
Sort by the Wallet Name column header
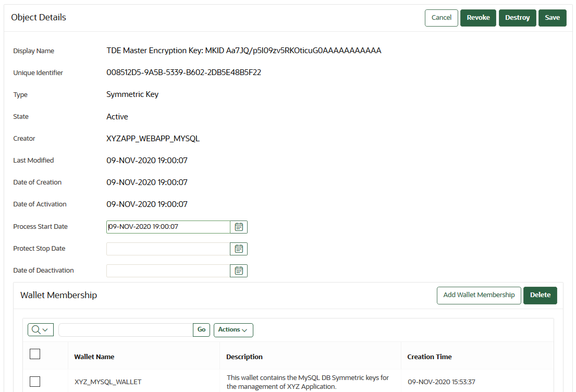click(94, 357)
